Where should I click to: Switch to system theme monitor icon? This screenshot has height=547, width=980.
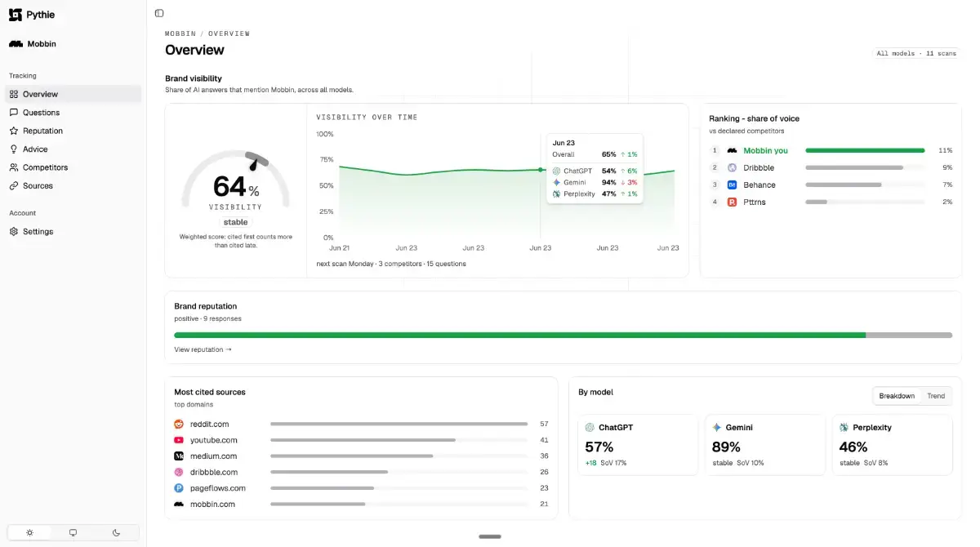click(73, 532)
